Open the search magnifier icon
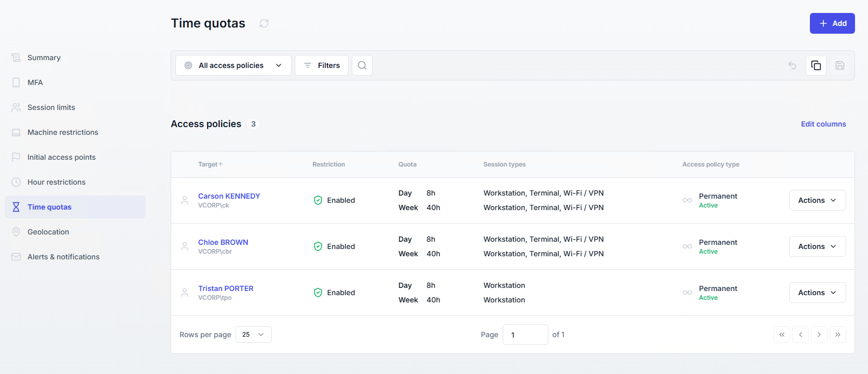 pyautogui.click(x=362, y=65)
